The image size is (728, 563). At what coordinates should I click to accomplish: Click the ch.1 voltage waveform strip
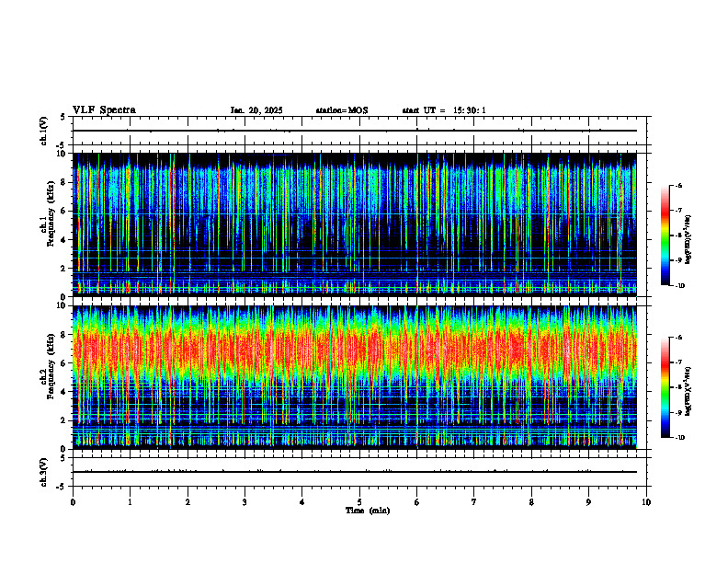355,131
